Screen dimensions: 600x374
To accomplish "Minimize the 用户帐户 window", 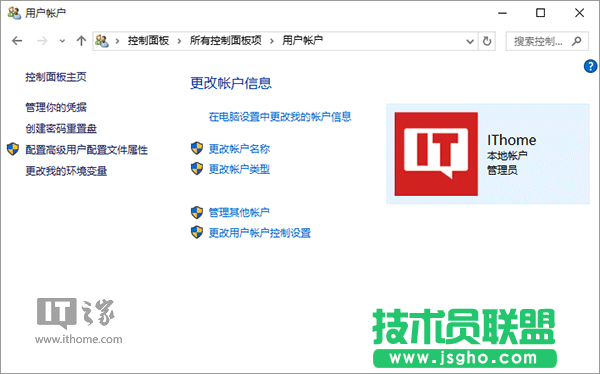I will pos(502,13).
